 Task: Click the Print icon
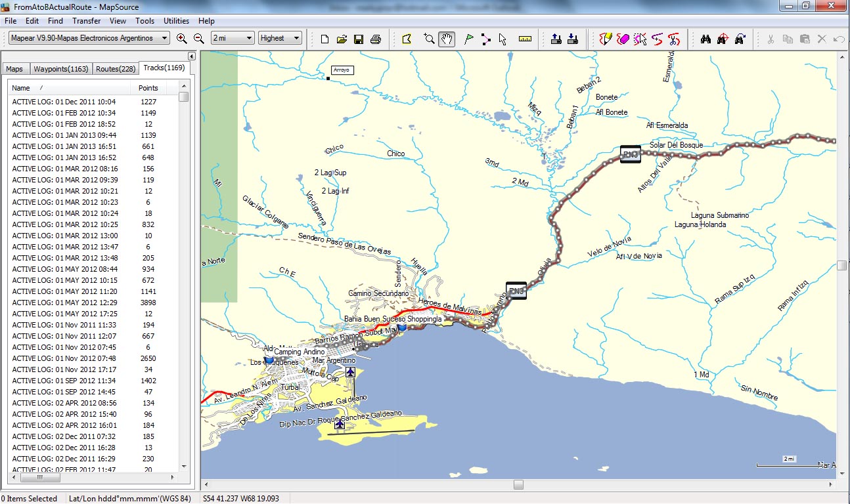[x=376, y=39]
